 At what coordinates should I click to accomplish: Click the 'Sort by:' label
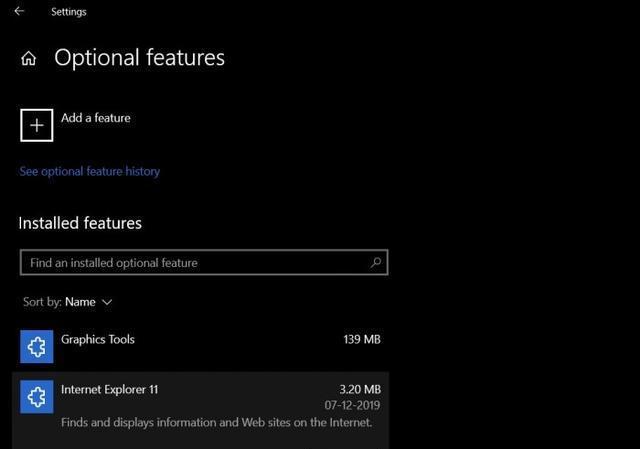click(42, 302)
